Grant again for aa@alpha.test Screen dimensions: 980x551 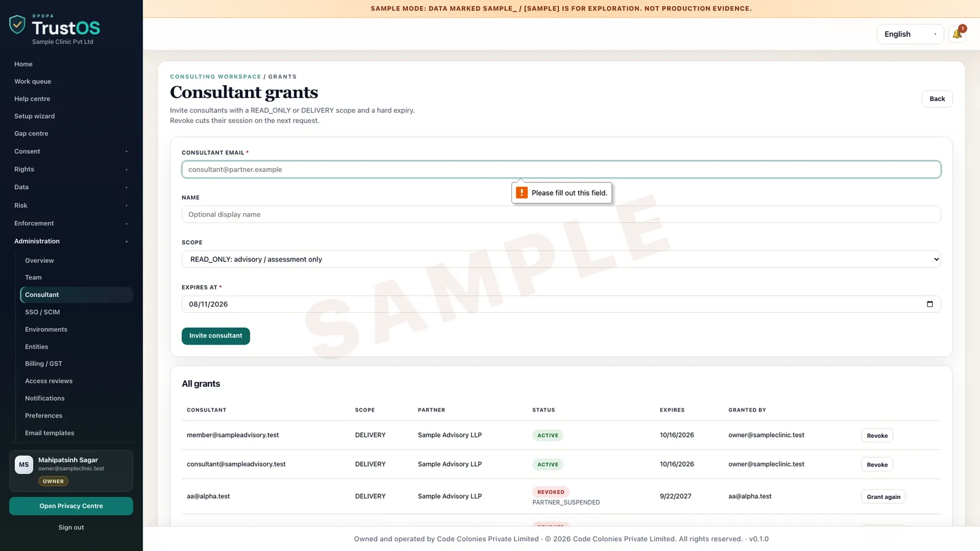point(883,497)
